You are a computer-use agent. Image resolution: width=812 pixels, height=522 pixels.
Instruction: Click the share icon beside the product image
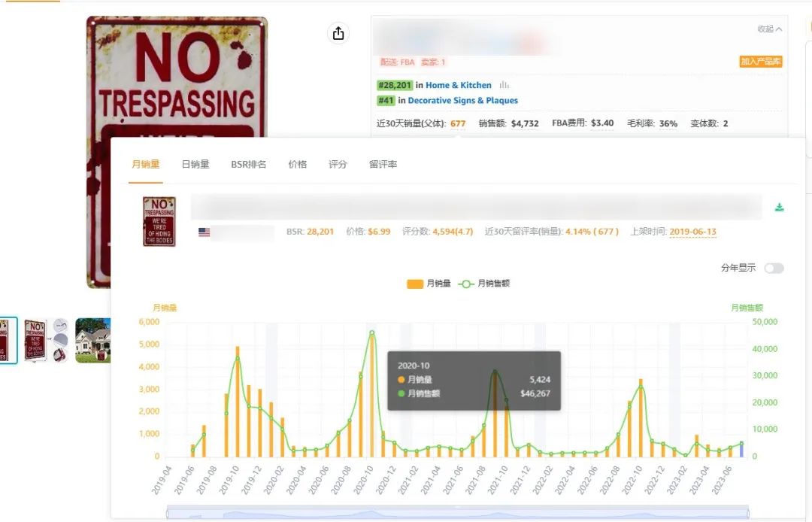[338, 34]
